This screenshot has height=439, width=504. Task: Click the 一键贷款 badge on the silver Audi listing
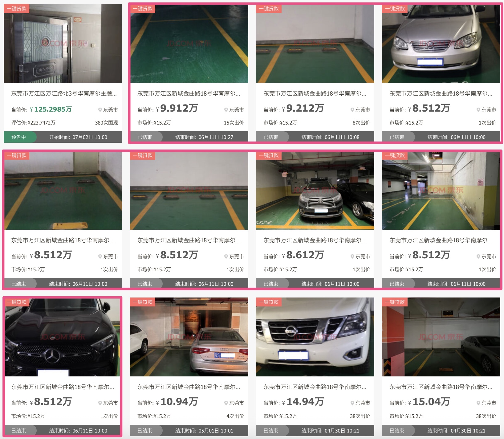[x=143, y=302]
